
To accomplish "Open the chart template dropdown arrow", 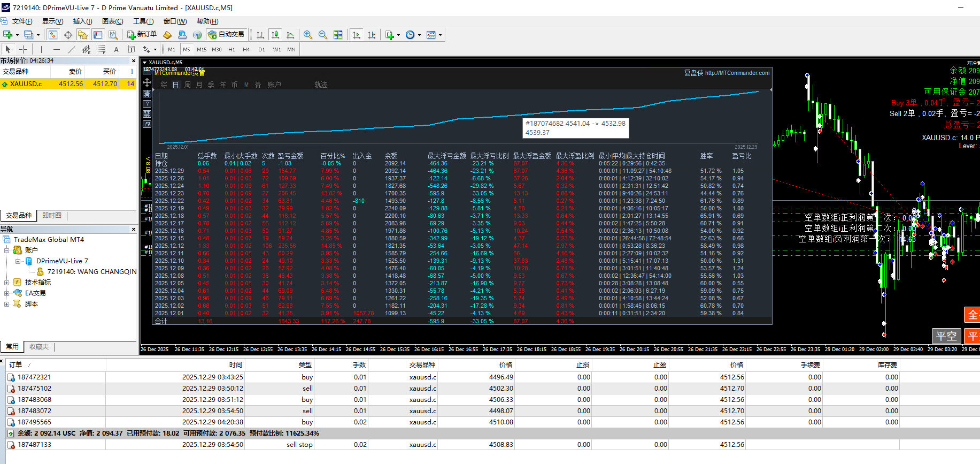I will click(440, 35).
